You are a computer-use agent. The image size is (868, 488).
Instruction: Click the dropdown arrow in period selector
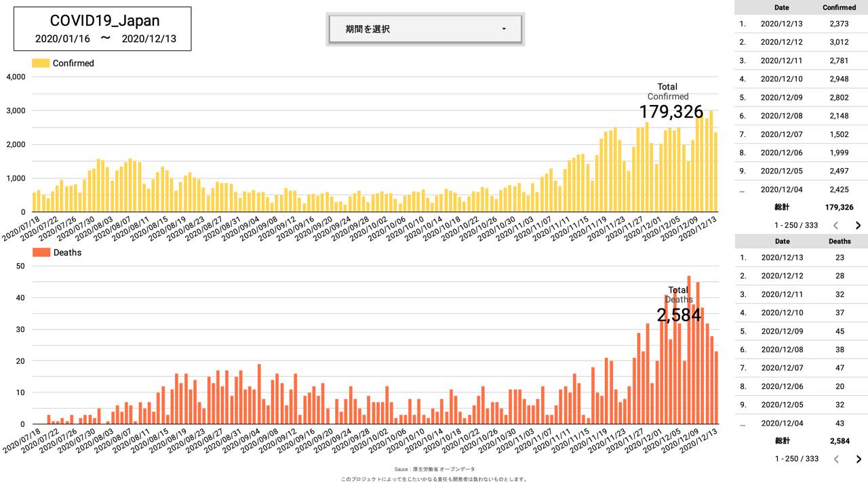click(504, 29)
